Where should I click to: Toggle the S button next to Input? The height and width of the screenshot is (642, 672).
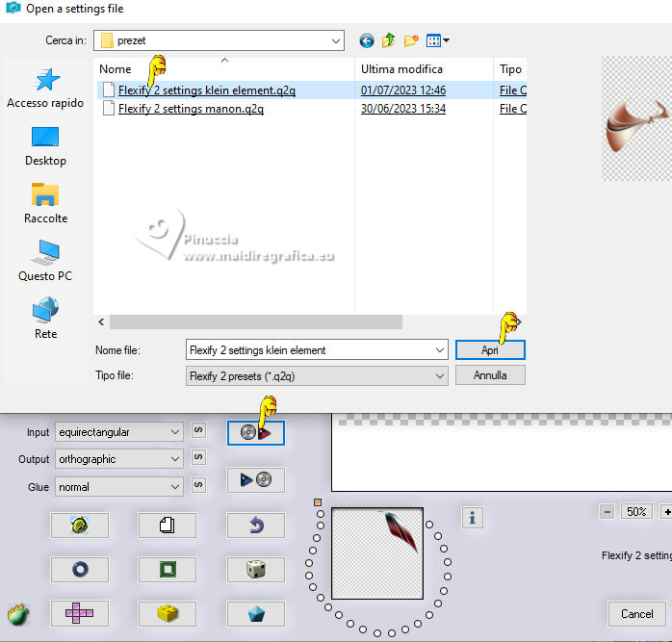coord(198,430)
